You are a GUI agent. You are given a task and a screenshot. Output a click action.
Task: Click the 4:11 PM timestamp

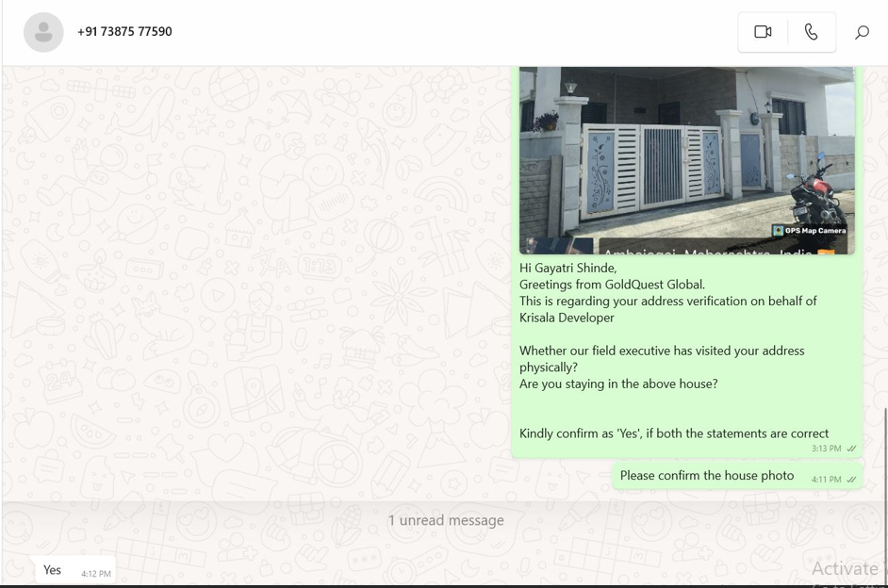(x=827, y=480)
